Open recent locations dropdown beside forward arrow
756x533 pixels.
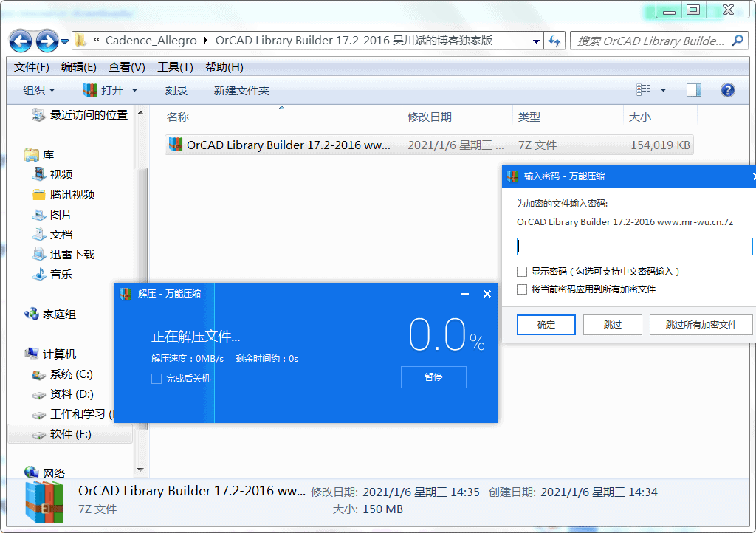click(x=65, y=42)
